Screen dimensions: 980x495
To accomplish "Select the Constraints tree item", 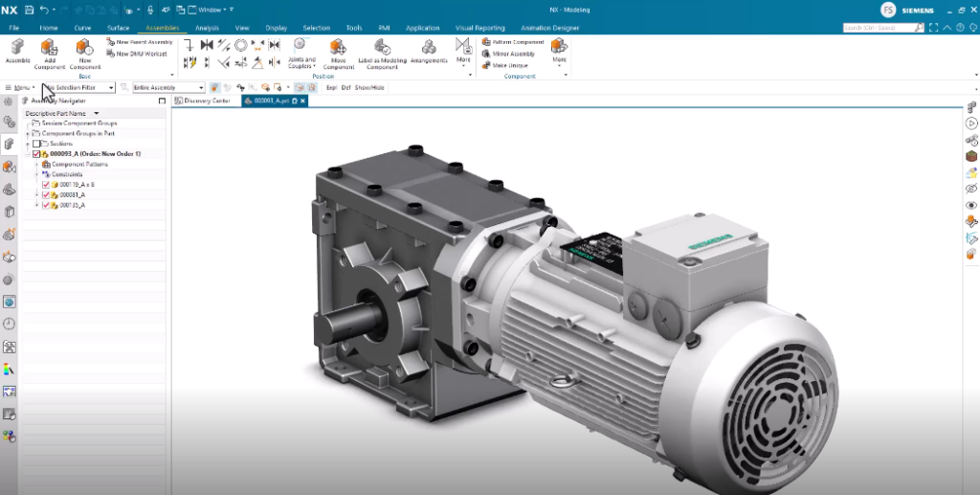I will [x=67, y=174].
